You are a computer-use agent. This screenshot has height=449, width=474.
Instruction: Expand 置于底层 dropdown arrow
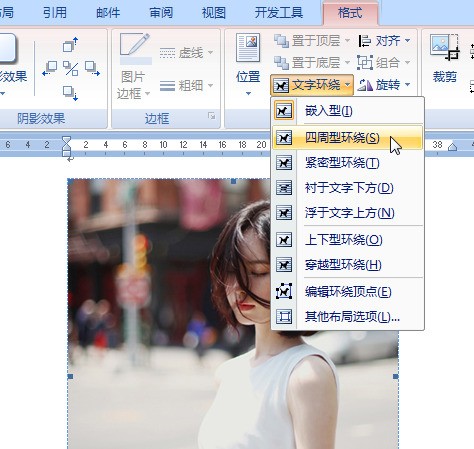[347, 62]
